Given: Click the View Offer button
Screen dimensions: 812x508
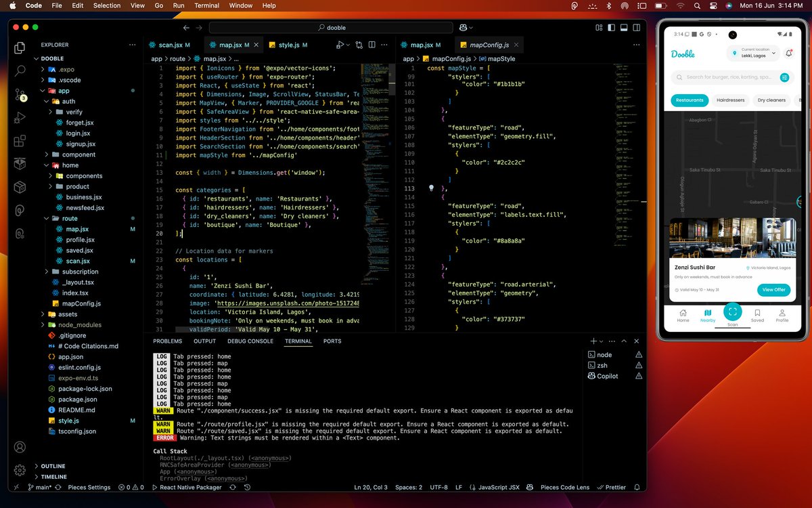Looking at the screenshot, I should point(773,290).
